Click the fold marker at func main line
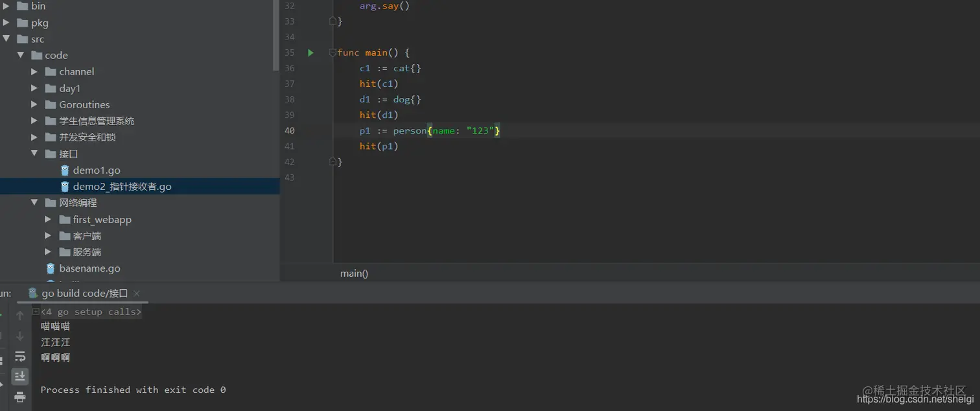 coord(332,53)
